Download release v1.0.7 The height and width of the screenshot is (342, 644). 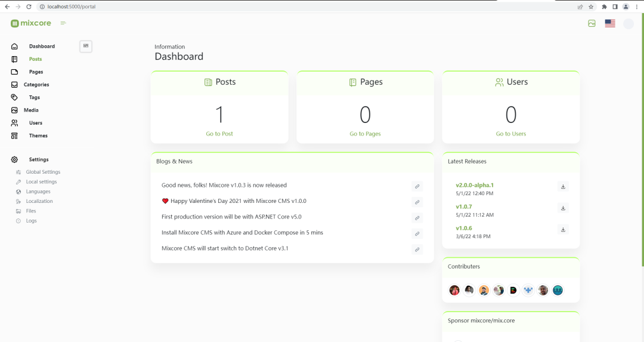563,208
